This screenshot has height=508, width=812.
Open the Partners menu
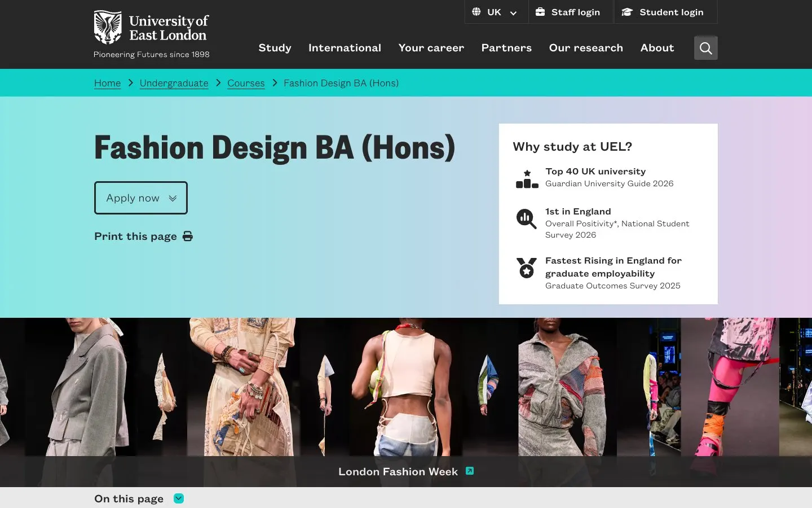506,48
